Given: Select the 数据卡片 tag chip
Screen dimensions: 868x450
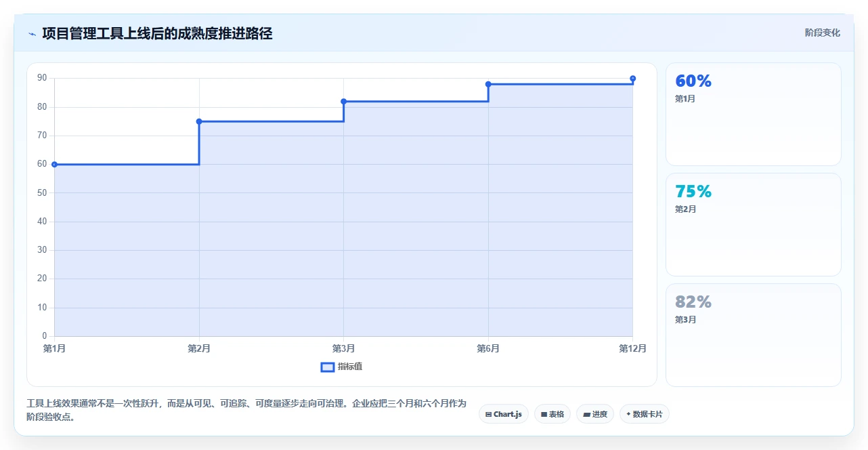Looking at the screenshot, I should 645,414.
